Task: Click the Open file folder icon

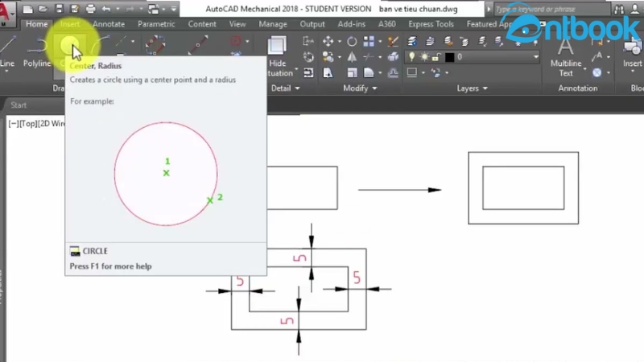Action: (43, 9)
